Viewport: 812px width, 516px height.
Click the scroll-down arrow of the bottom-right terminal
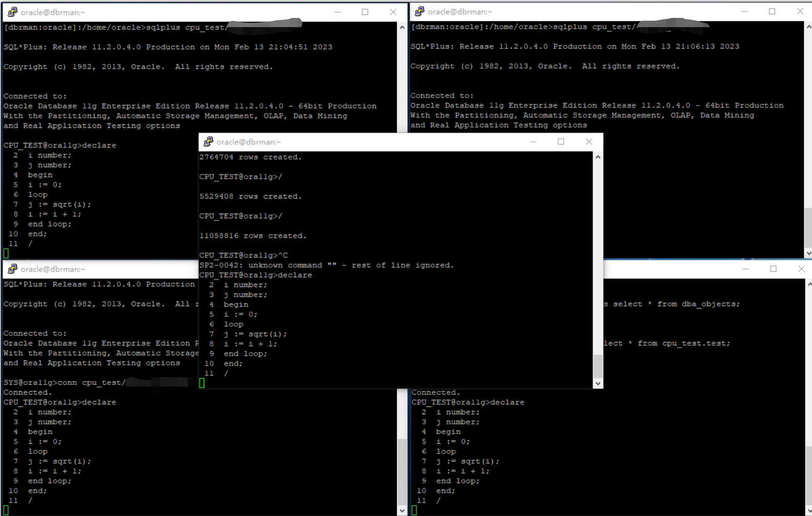808,510
